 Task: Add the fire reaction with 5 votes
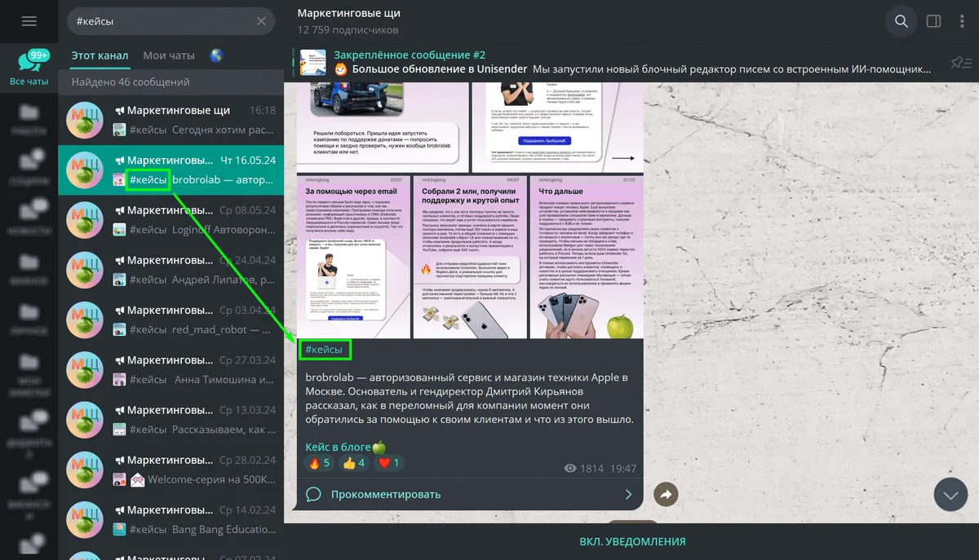pyautogui.click(x=319, y=463)
